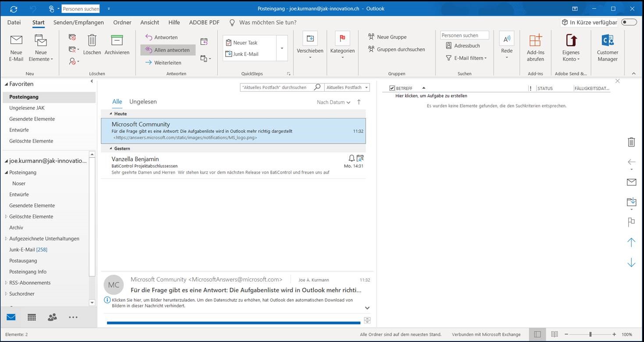This screenshot has width=644, height=342.
Task: Expand the message header chevron in reading pane
Action: [367, 308]
